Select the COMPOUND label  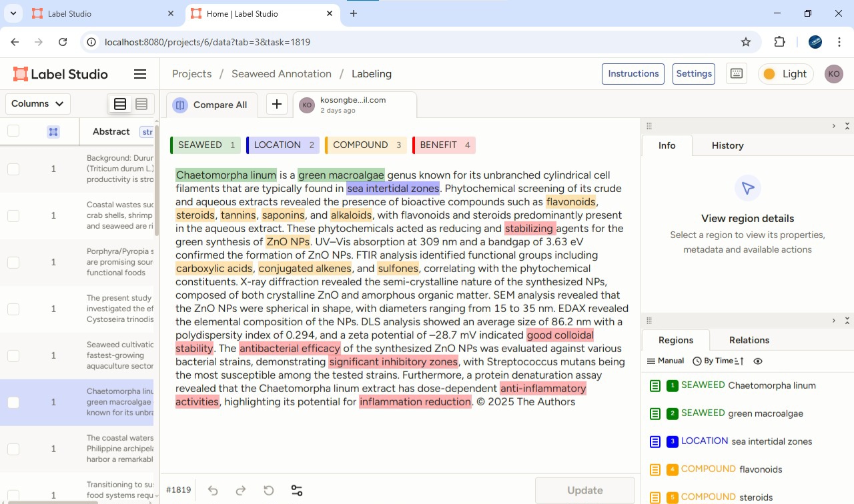click(366, 145)
